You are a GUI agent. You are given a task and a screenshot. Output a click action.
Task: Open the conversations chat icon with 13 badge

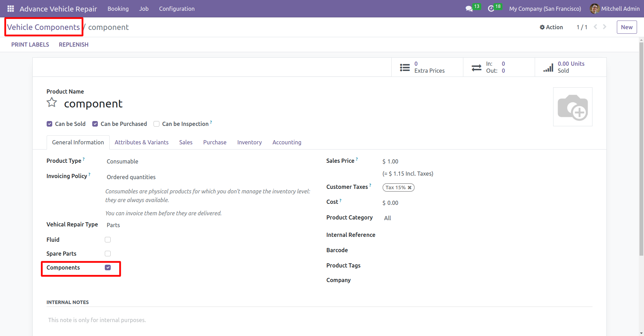(469, 9)
